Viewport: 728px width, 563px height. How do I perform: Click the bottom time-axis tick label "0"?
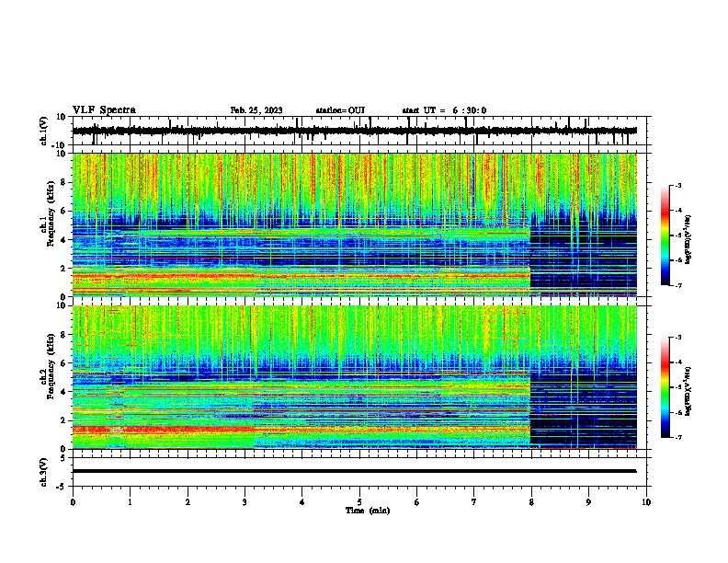point(73,502)
